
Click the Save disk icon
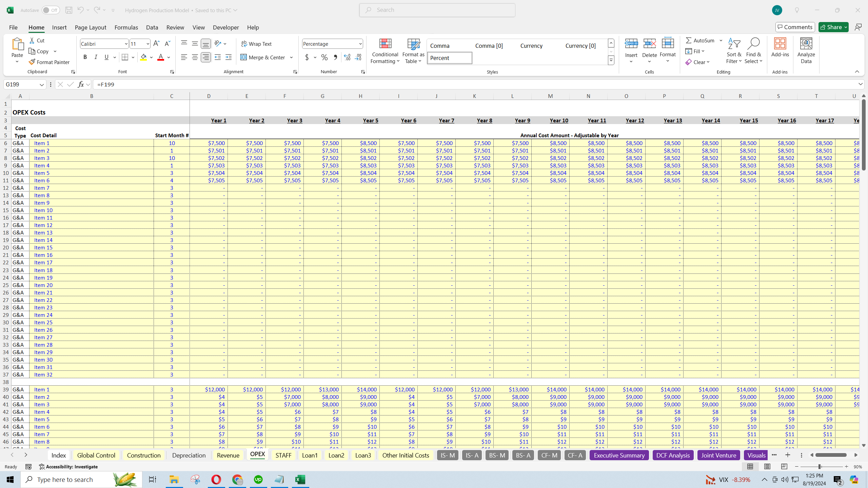pos(68,10)
